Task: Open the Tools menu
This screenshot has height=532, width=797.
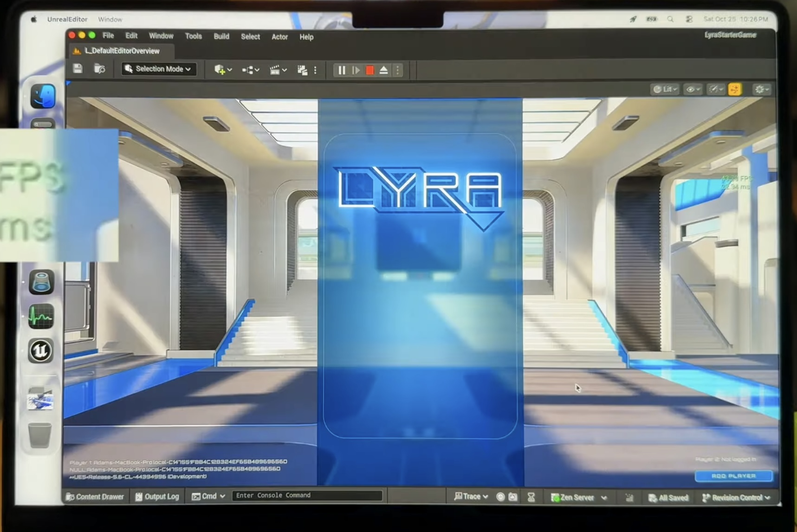Action: [193, 36]
